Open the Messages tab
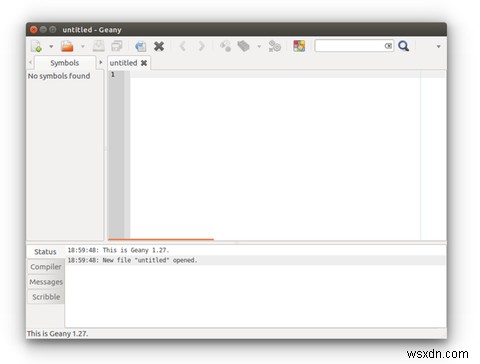Image resolution: width=480 pixels, height=364 pixels. tap(46, 282)
